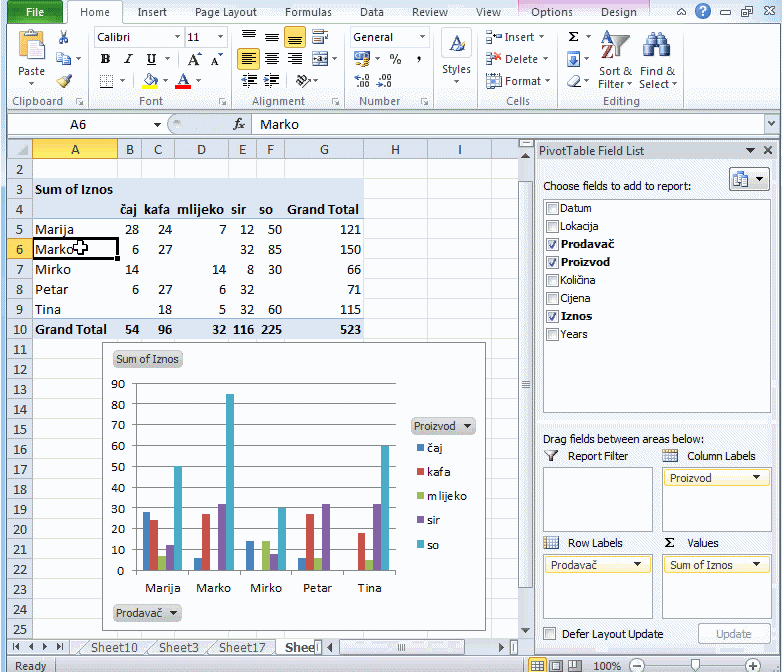
Task: Click the Percent Style icon
Action: (x=395, y=59)
